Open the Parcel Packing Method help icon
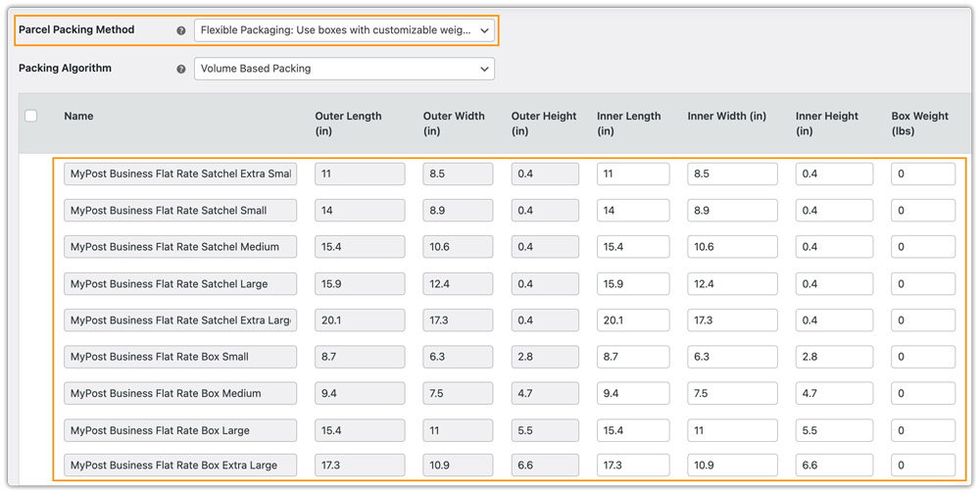This screenshot has height=492, width=980. coord(180,30)
